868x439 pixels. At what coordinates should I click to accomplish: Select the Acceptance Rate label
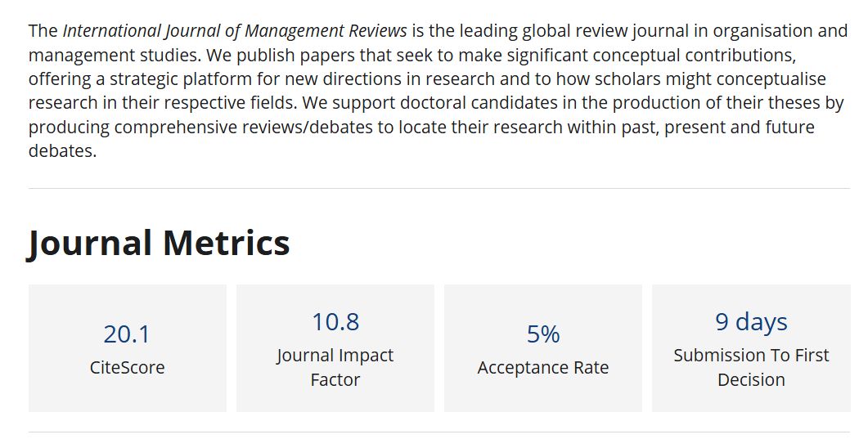point(543,368)
